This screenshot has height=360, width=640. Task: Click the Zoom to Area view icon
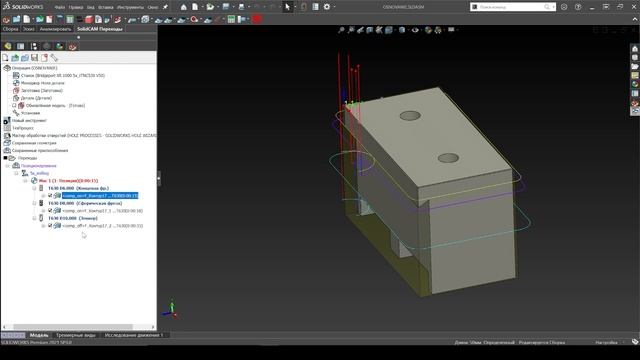tap(351, 30)
